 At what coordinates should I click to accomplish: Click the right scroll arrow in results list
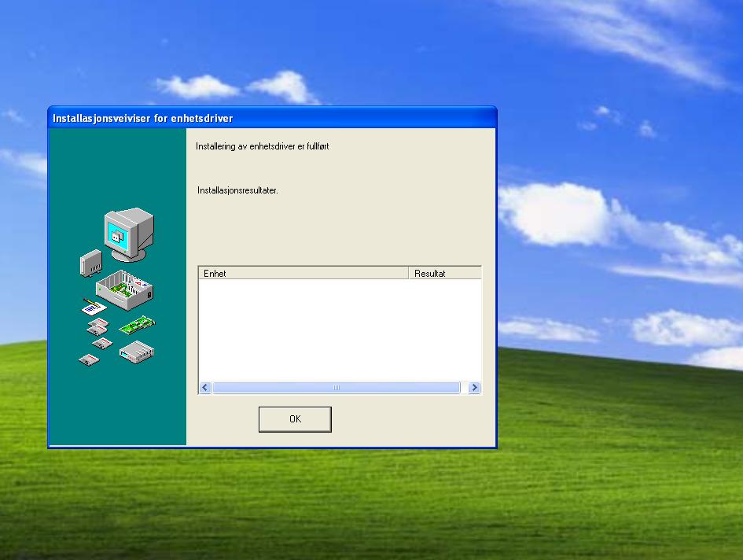pyautogui.click(x=474, y=388)
